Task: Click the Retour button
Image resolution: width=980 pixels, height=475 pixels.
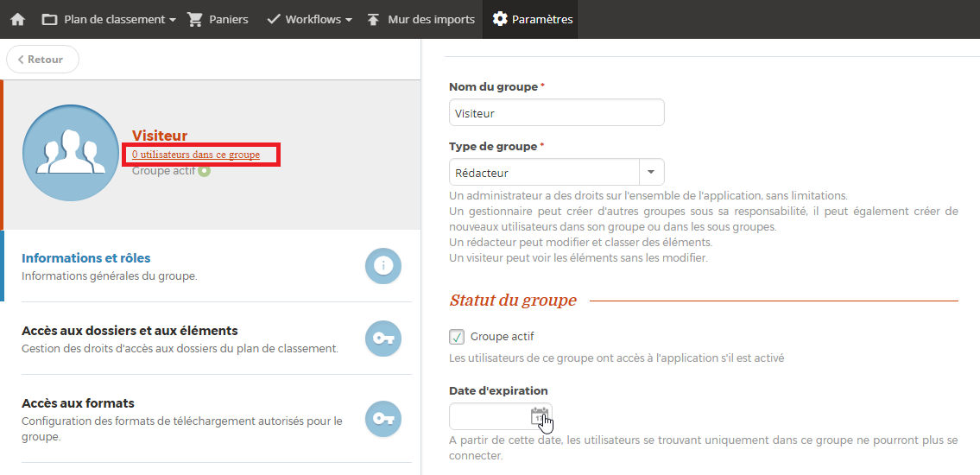Action: coord(42,60)
